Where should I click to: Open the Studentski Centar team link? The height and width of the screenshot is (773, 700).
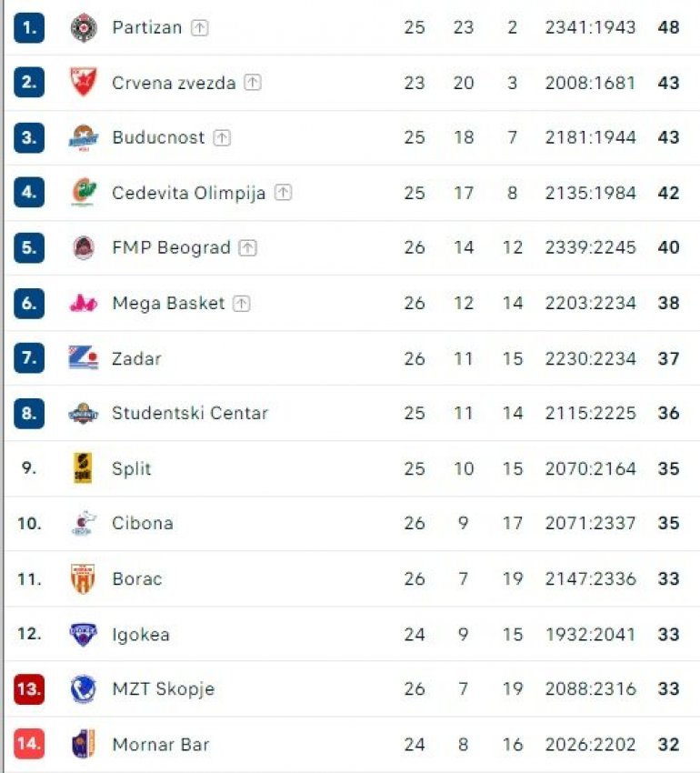pos(189,413)
